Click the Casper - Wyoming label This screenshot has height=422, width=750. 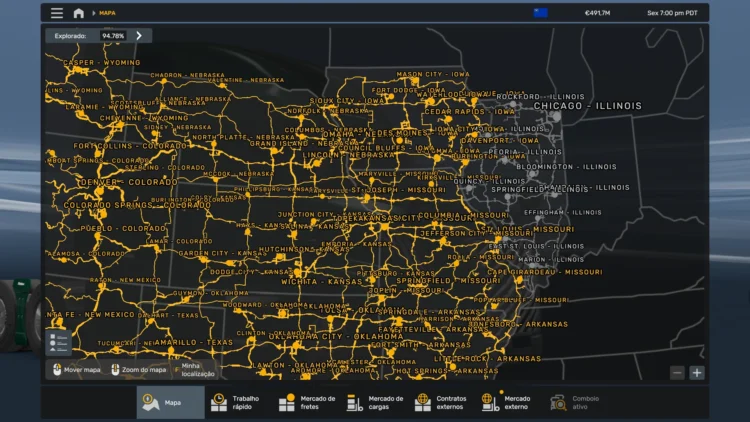(102, 63)
